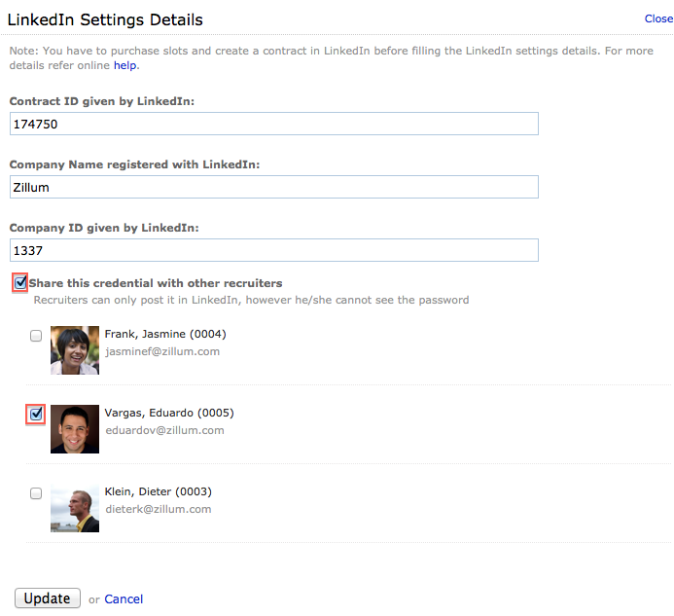Select the Company ID text box
The image size is (674, 616).
tap(273, 250)
